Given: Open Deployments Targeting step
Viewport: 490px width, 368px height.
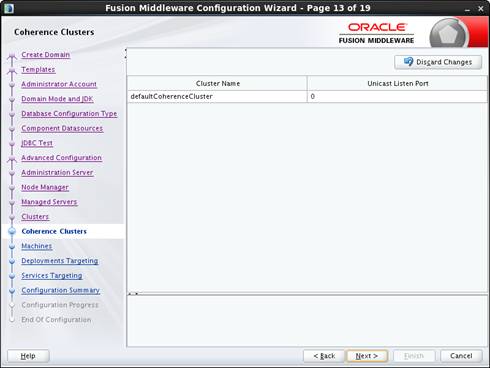Looking at the screenshot, I should pos(60,261).
